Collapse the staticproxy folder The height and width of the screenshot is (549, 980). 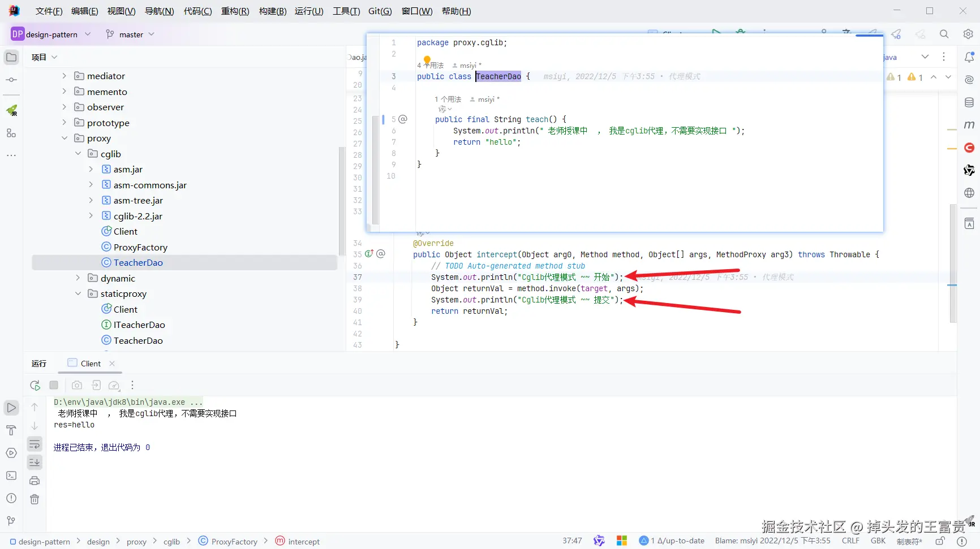tap(78, 293)
